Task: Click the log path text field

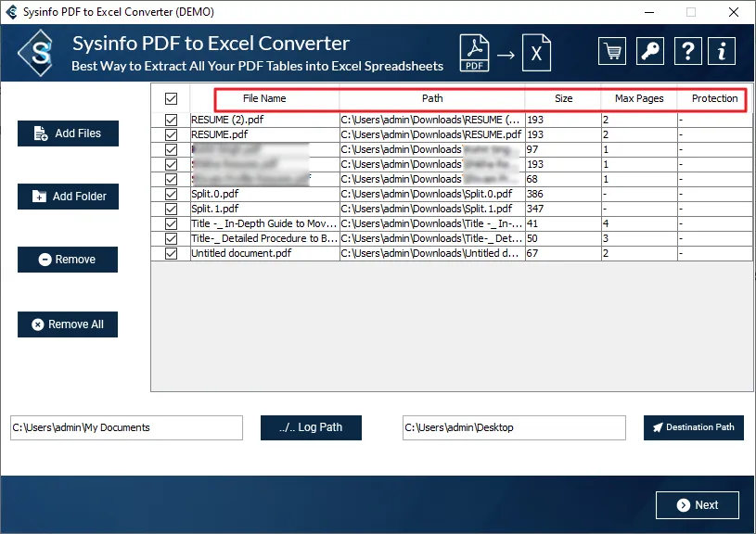Action: coord(126,427)
